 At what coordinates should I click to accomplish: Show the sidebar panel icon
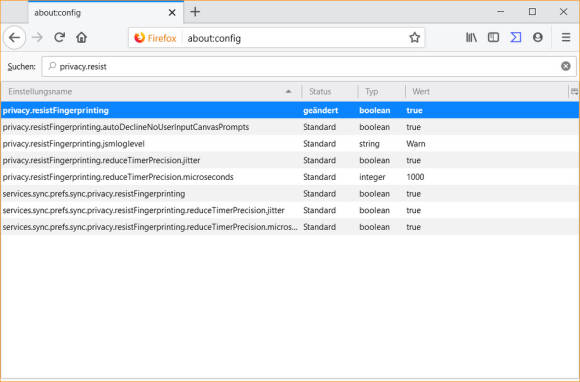493,37
